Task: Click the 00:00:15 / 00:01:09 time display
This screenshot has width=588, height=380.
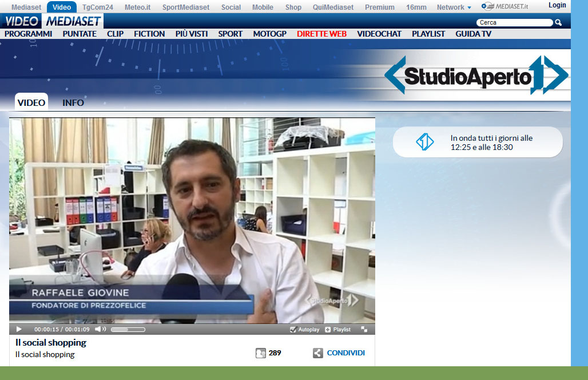Action: [x=62, y=330]
